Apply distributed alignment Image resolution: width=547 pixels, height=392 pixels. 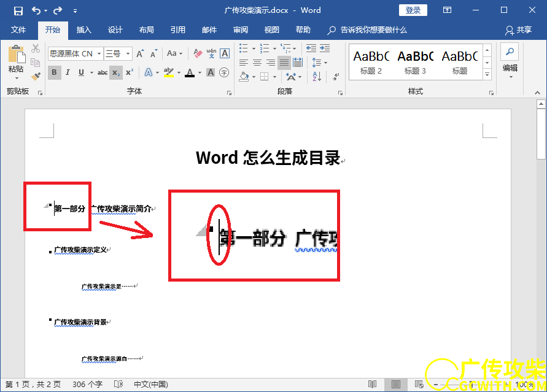298,63
